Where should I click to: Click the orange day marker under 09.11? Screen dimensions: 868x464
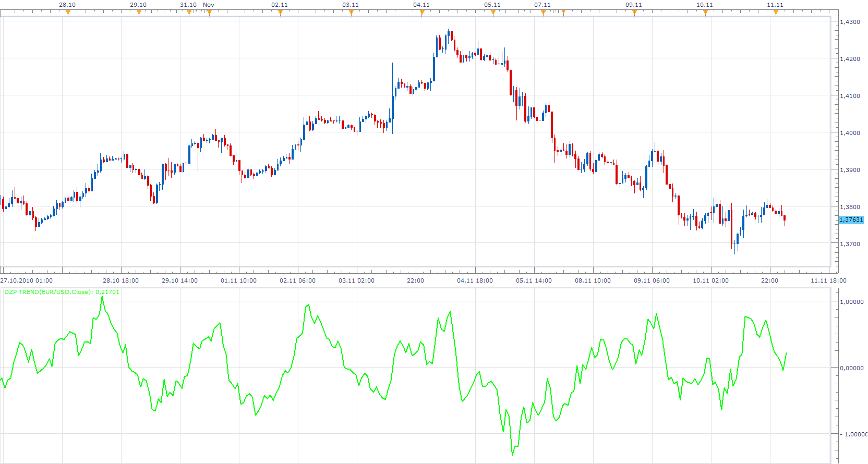[634, 13]
